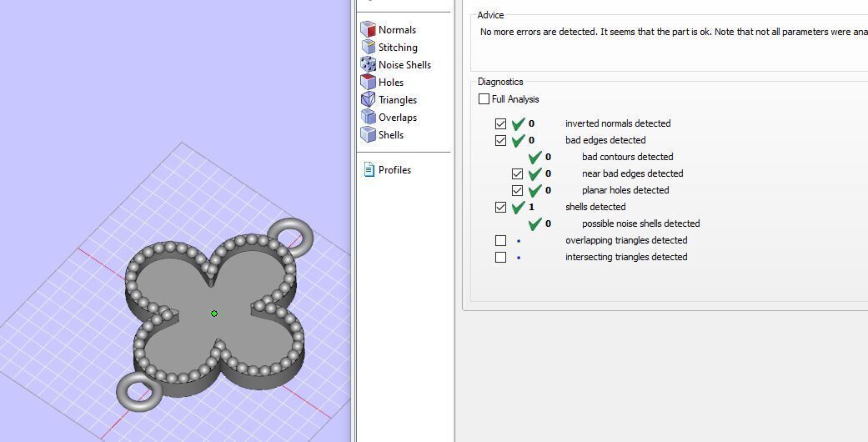This screenshot has height=442, width=868.
Task: Click the 'shells detected' label
Action: tap(595, 207)
